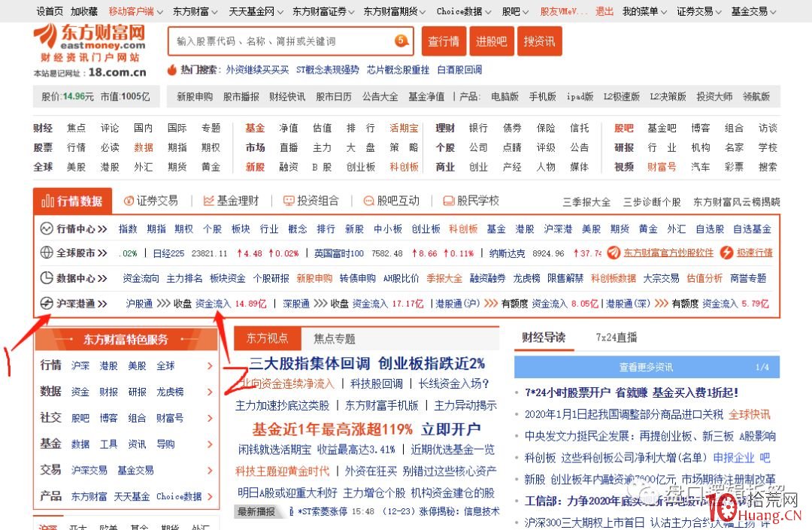Click the 股友 username link
The image size is (812, 530).
[x=563, y=11]
